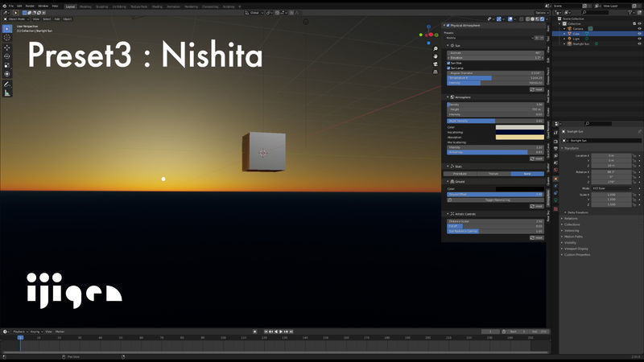
Task: Toggle the Physical Atmosphere checkbox
Action: pyautogui.click(x=448, y=26)
